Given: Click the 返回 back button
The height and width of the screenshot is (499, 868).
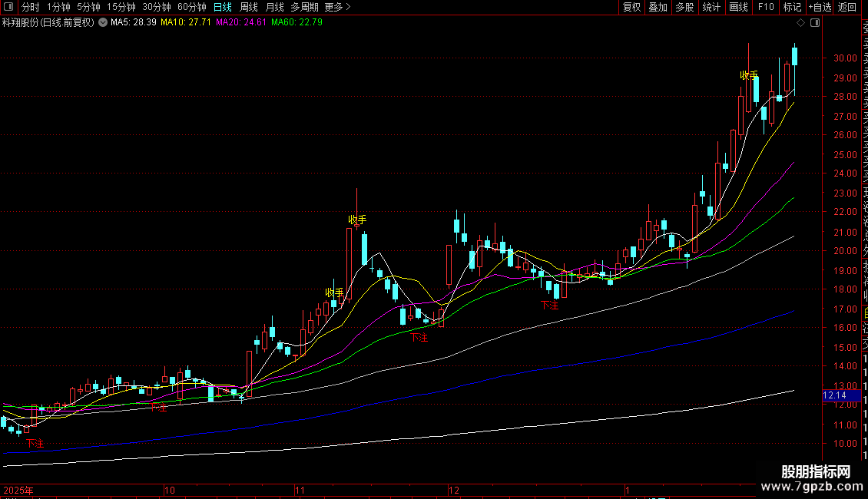Looking at the screenshot, I should (847, 7).
